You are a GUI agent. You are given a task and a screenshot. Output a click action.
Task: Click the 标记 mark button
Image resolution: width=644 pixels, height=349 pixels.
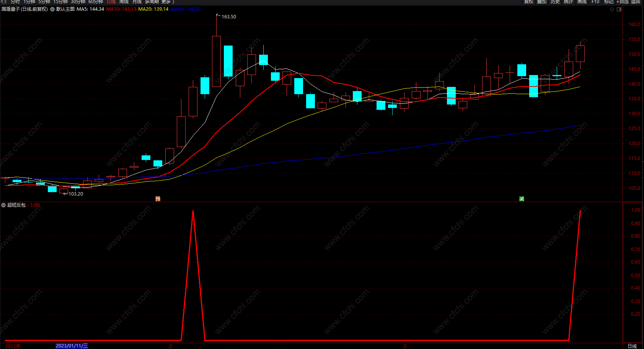pyautogui.click(x=609, y=2)
